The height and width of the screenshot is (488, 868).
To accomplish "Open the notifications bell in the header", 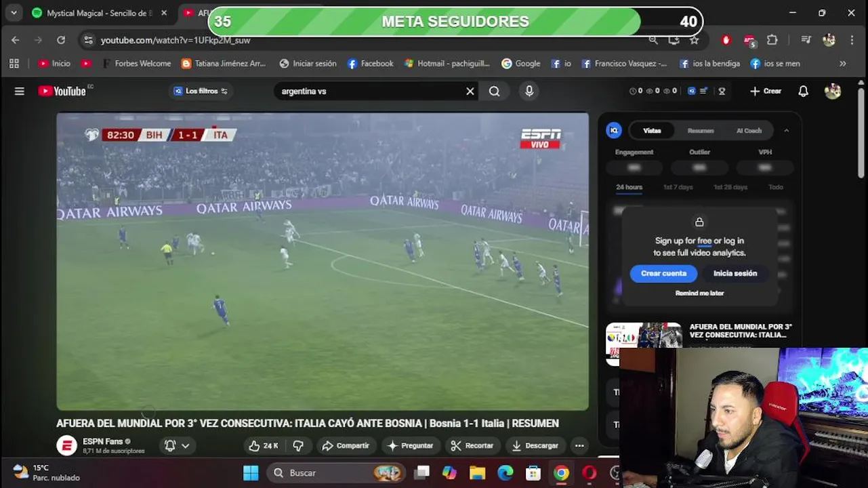I will click(803, 91).
